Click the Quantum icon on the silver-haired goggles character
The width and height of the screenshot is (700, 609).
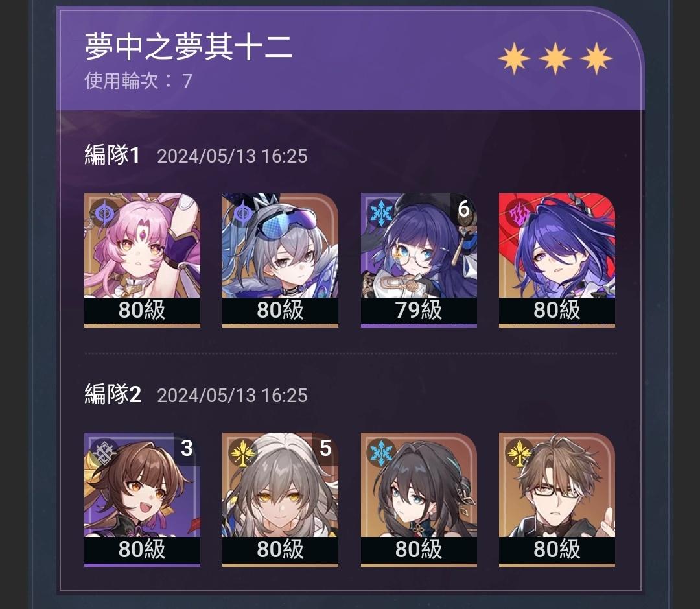tap(242, 212)
